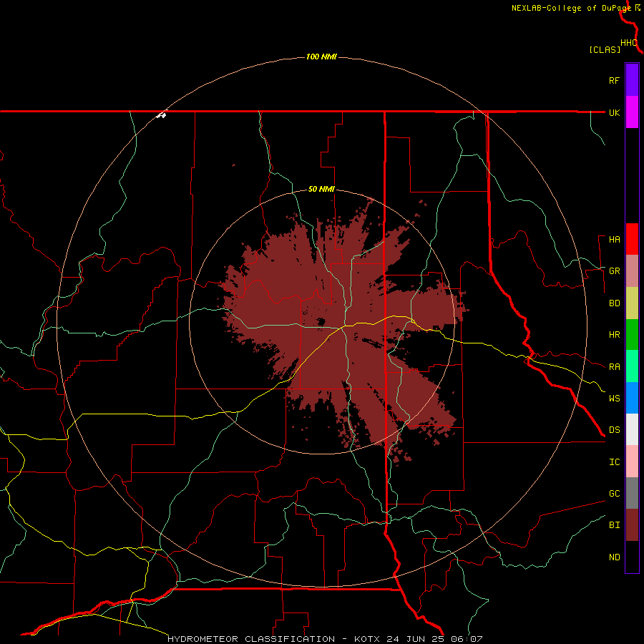This screenshot has height=644, width=644.
Task: Click the 'IC' legend label
Action: pos(614,462)
